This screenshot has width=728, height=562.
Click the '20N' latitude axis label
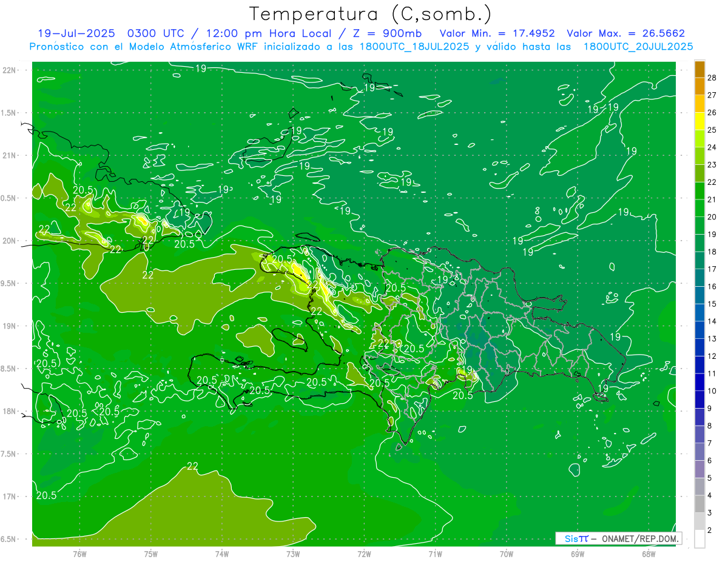[10, 241]
